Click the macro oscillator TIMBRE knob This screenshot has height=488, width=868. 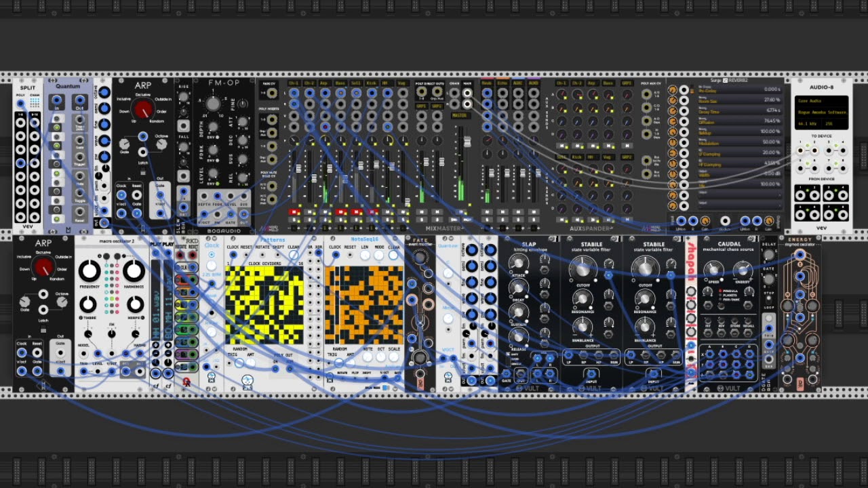88,304
